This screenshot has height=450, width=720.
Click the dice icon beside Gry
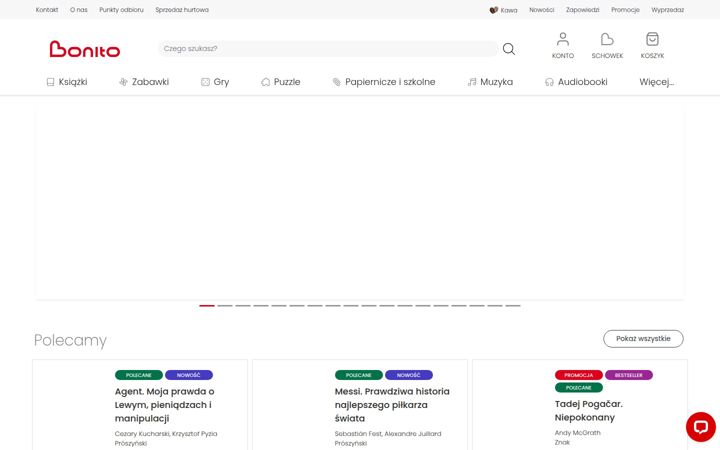pos(205,82)
